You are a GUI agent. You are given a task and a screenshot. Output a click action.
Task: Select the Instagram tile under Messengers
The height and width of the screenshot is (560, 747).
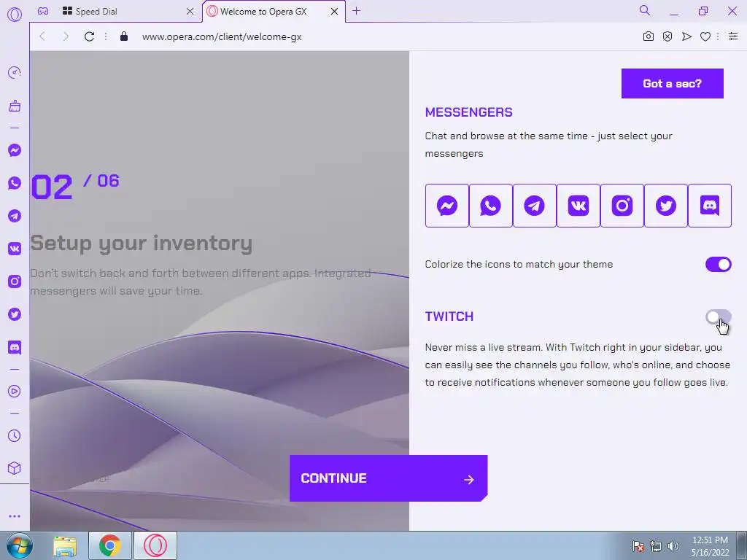coord(622,206)
